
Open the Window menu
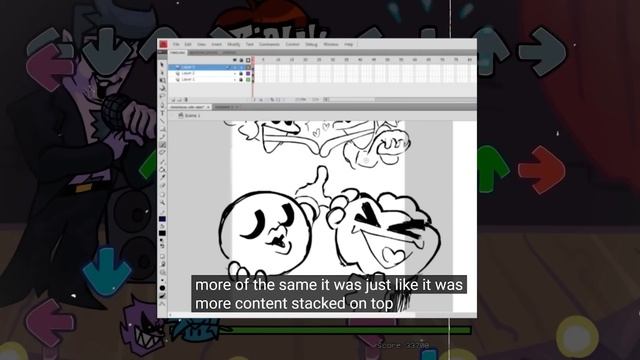[x=331, y=44]
